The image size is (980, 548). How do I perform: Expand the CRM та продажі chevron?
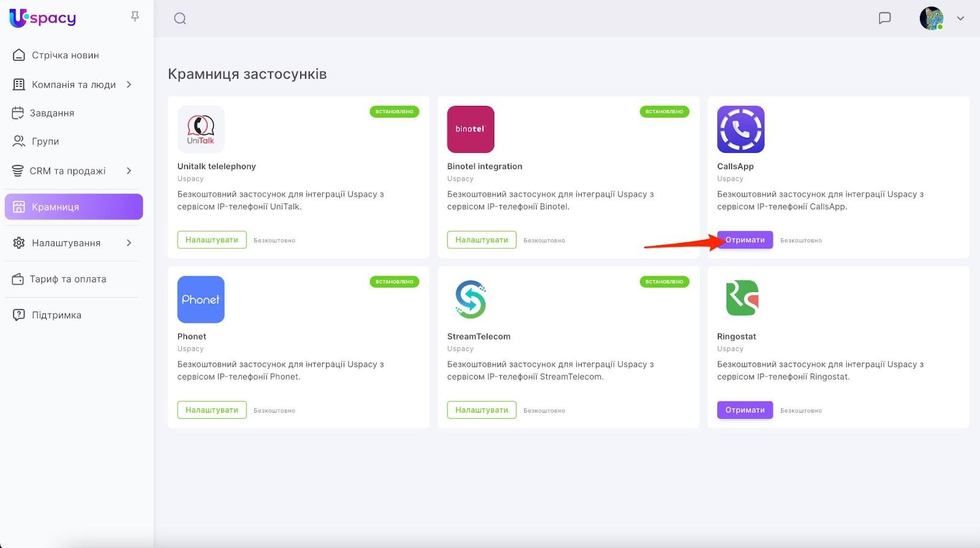129,171
